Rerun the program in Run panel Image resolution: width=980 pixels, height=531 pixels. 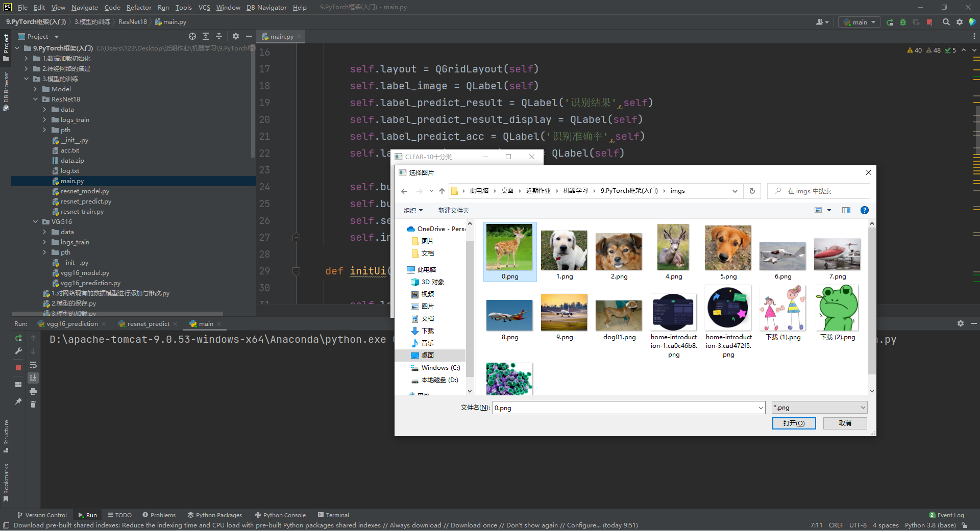(18, 338)
